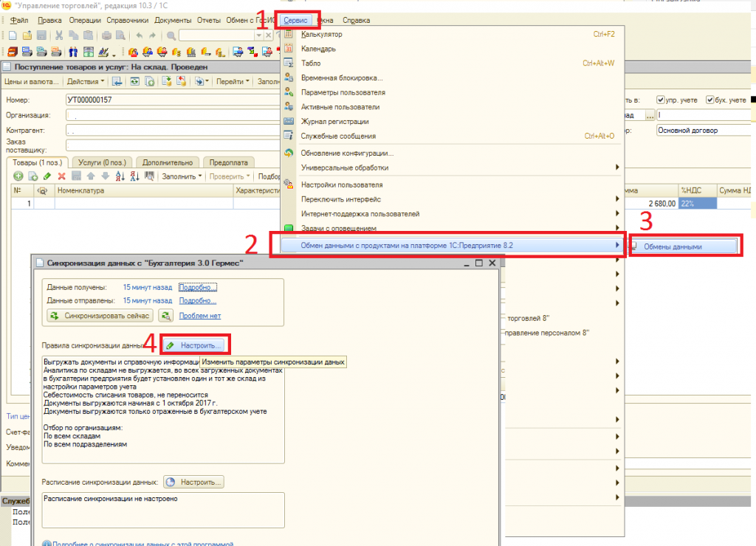Click the Проблем нет link
This screenshot has width=756, height=546.
coord(200,316)
